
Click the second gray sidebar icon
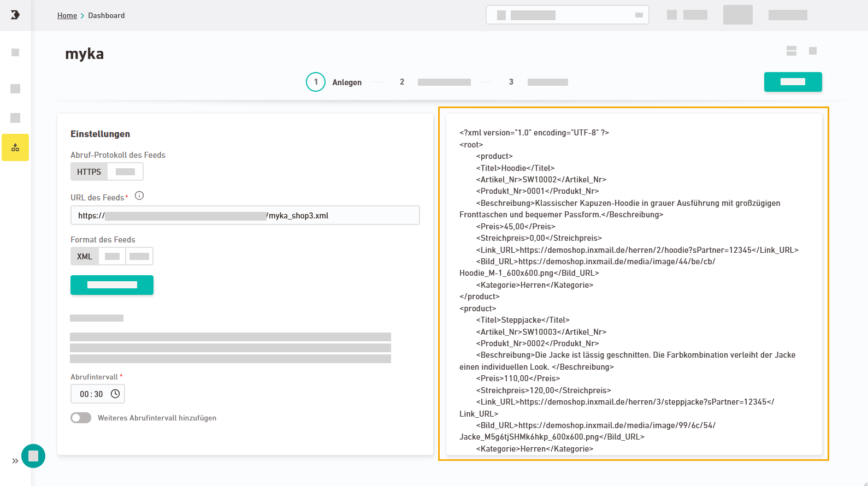15,88
